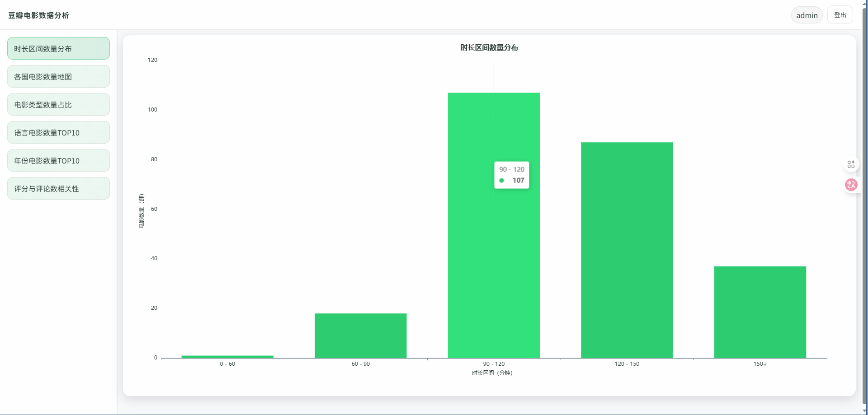
Task: Switch to 语言电影数量TOP10 view
Action: click(58, 133)
